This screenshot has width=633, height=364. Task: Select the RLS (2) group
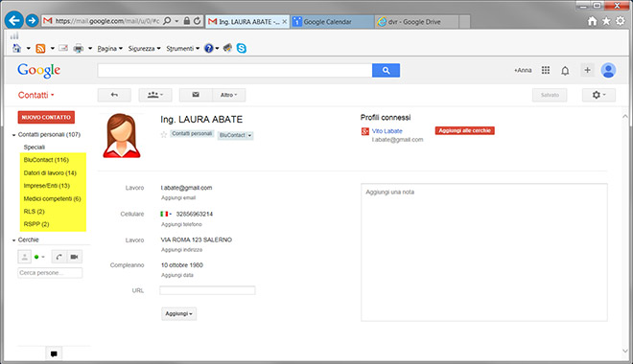[34, 212]
